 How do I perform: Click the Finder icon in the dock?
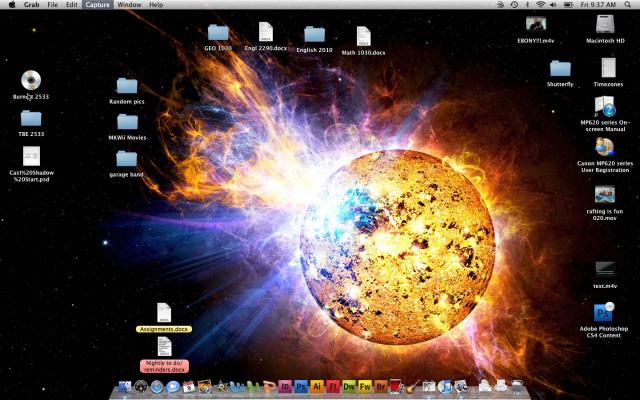pyautogui.click(x=125, y=386)
